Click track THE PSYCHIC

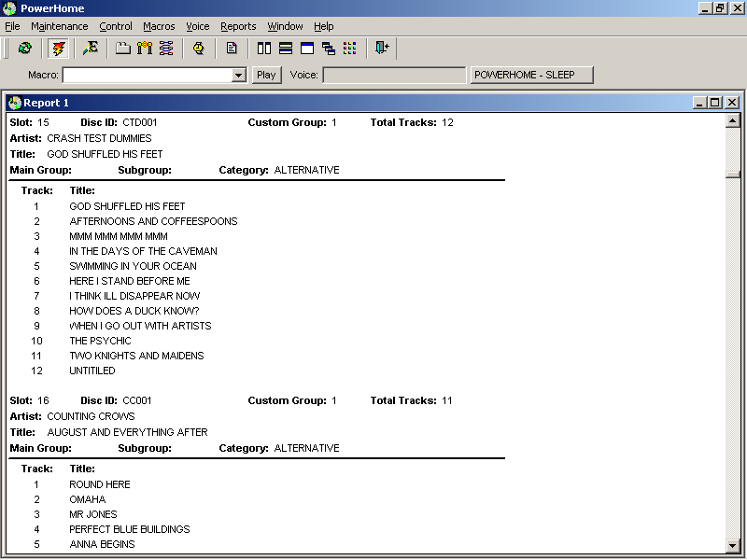(100, 341)
